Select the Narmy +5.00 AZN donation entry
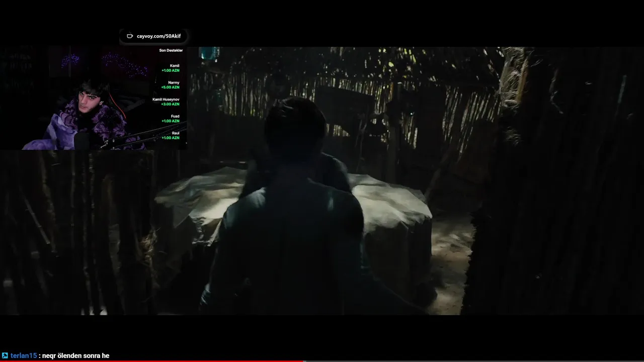 tap(170, 85)
